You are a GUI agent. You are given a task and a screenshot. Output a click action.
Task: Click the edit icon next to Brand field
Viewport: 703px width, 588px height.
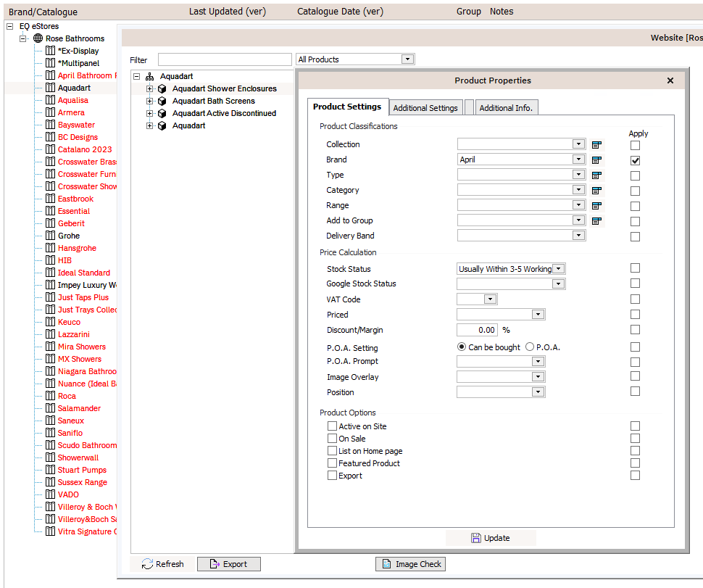pos(596,160)
